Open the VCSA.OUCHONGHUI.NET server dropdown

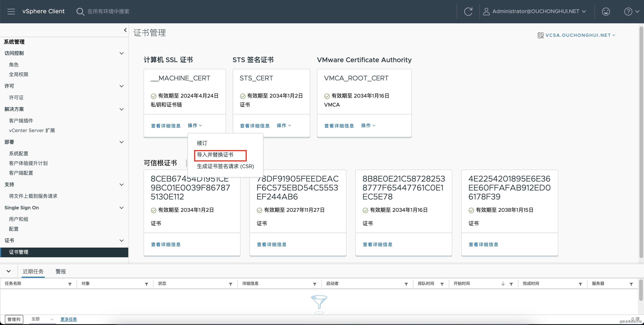(580, 35)
